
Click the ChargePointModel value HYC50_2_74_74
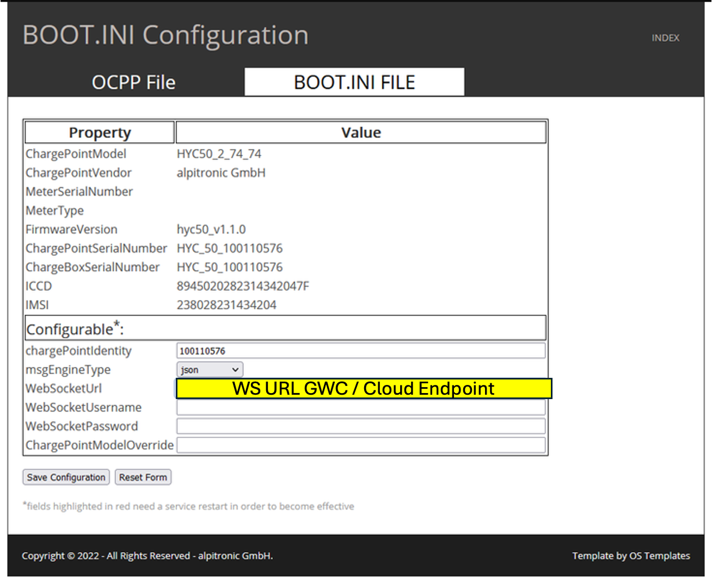click(x=219, y=154)
